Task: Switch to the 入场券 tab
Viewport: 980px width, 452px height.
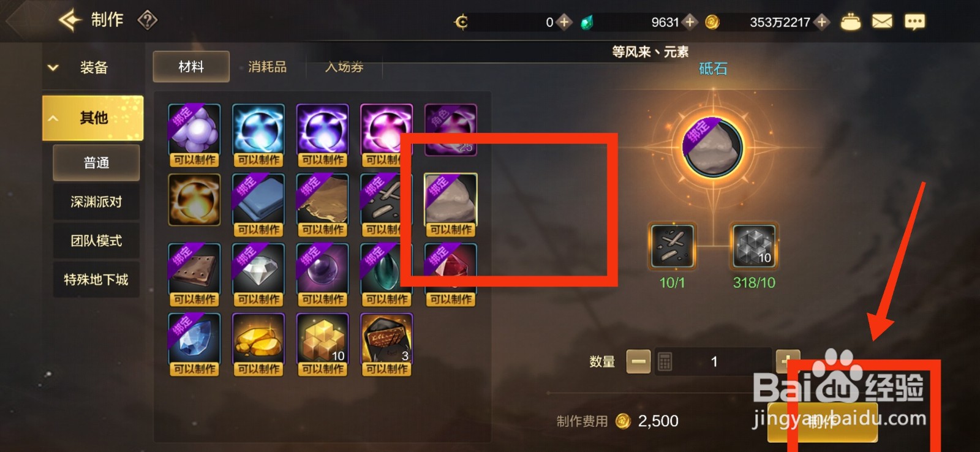Action: coord(344,67)
